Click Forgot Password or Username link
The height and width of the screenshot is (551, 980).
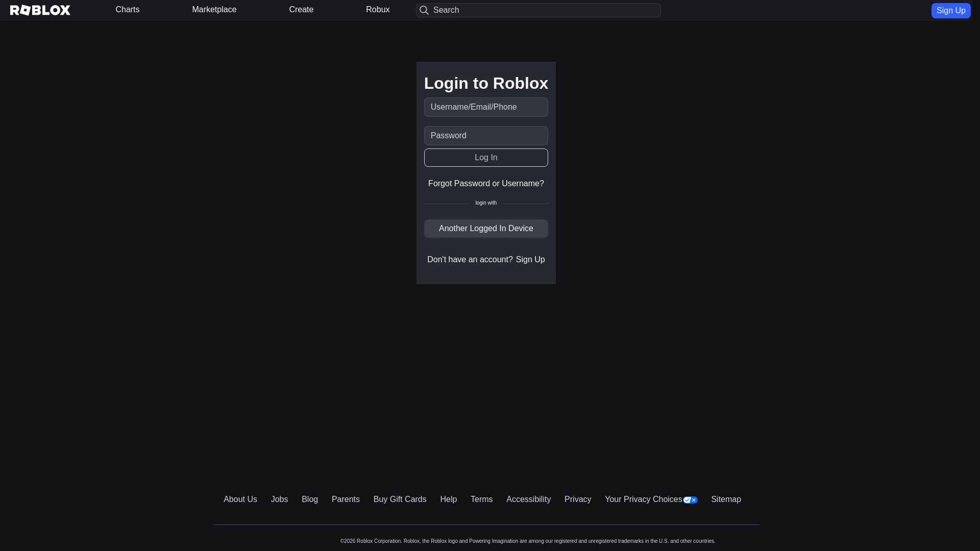click(x=486, y=184)
